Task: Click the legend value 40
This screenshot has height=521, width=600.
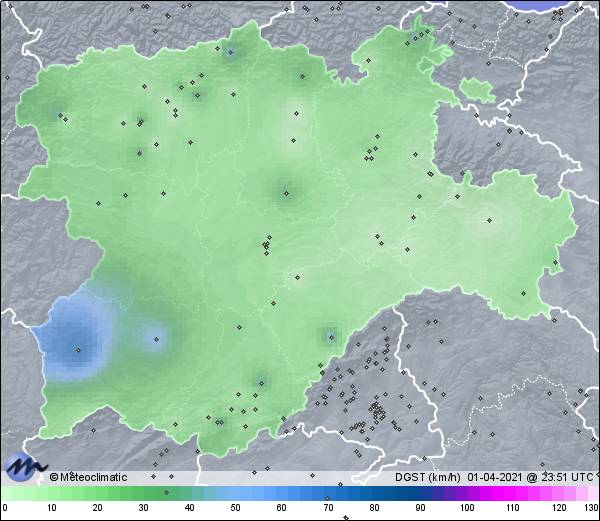Action: (x=190, y=508)
